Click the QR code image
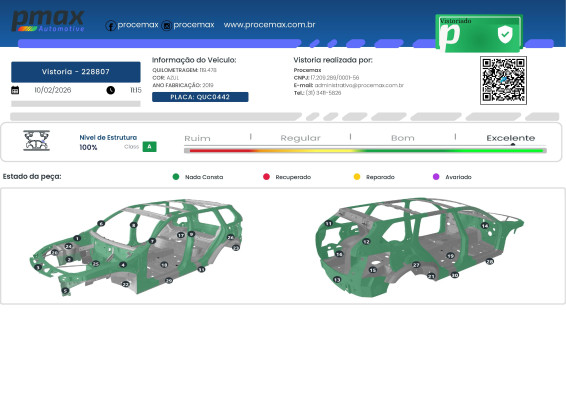Image resolution: width=566 pixels, height=400 pixels. click(x=503, y=80)
